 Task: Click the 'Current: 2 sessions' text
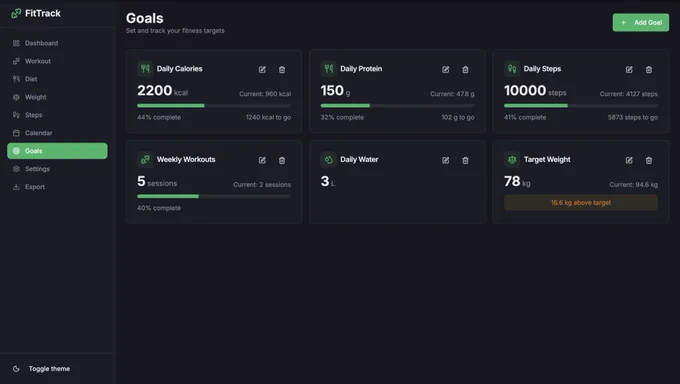point(262,184)
